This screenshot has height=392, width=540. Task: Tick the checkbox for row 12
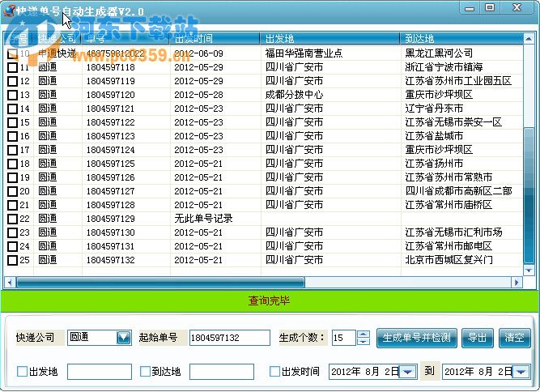pos(12,81)
